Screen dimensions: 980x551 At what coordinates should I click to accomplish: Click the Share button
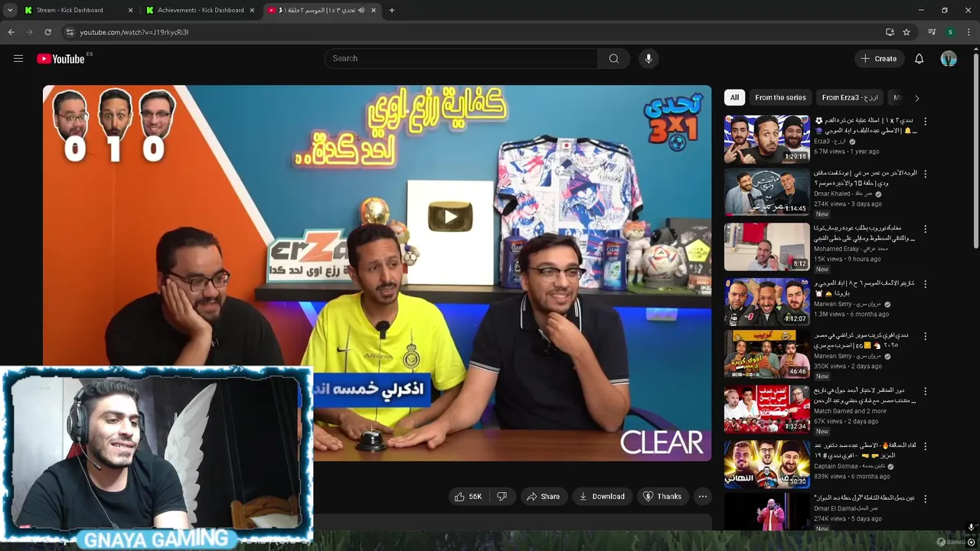pos(543,497)
